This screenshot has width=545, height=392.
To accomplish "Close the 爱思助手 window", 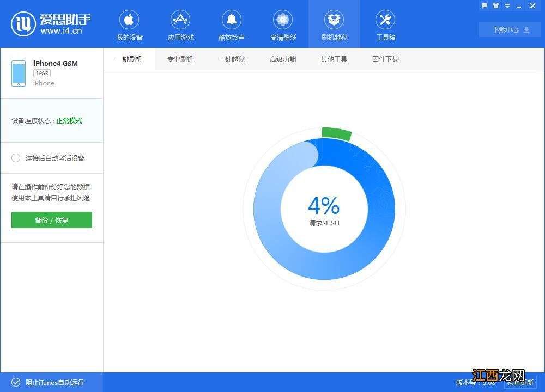I will pos(532,6).
